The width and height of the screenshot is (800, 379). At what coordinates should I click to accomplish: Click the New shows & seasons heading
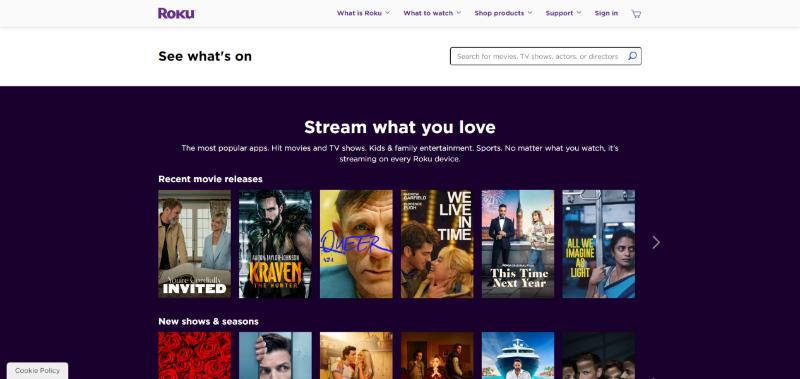click(x=208, y=321)
